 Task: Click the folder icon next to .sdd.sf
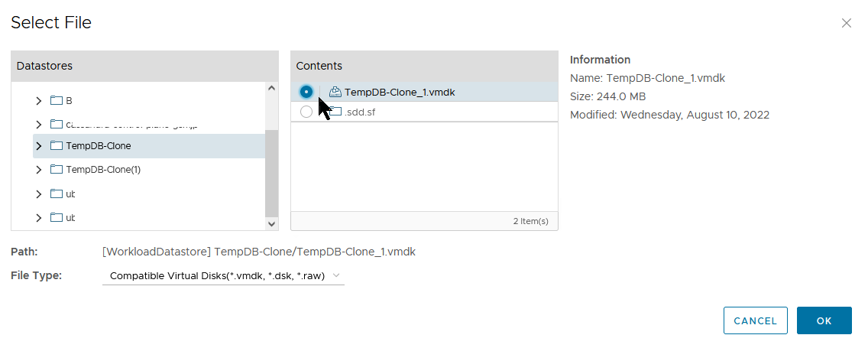(335, 112)
